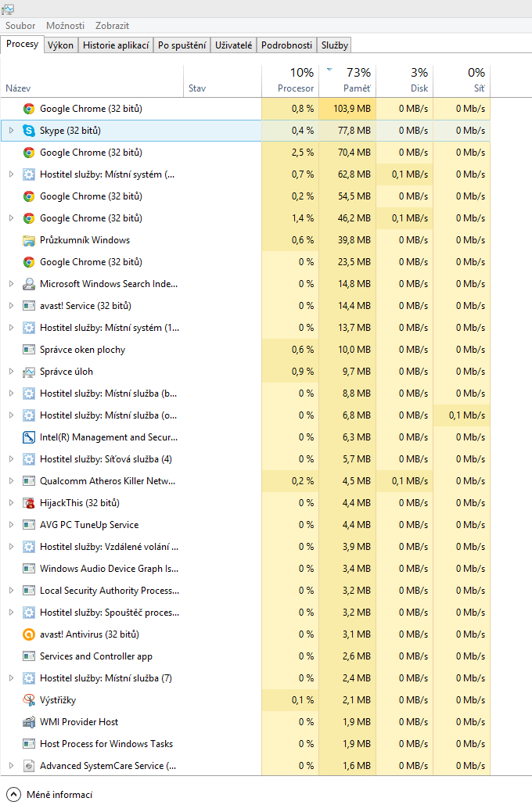This screenshot has height=805, width=532.
Task: Switch to the Historie aplikací tab
Action: pyautogui.click(x=116, y=45)
